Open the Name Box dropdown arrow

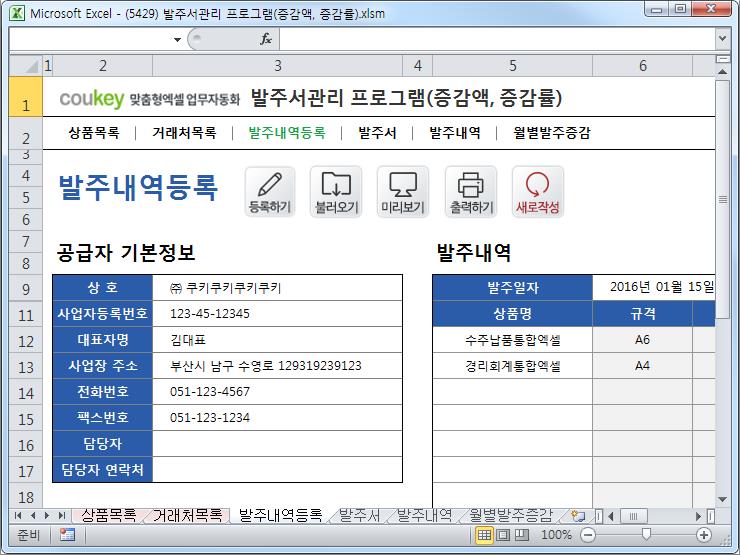coord(177,39)
